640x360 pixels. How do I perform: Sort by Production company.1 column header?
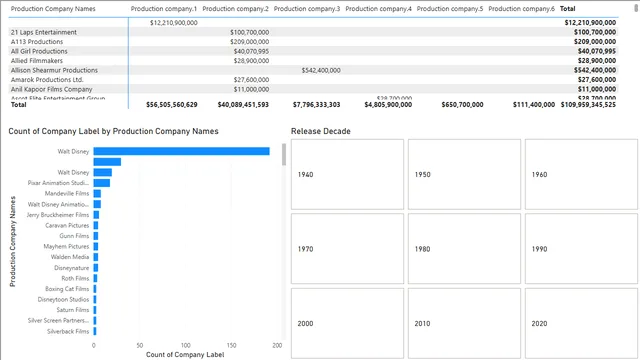click(x=164, y=9)
